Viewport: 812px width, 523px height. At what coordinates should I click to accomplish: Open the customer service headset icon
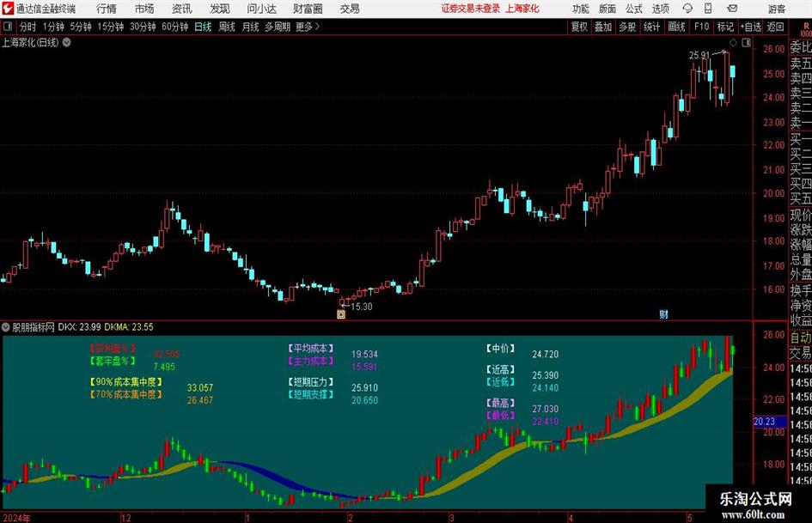click(x=687, y=9)
